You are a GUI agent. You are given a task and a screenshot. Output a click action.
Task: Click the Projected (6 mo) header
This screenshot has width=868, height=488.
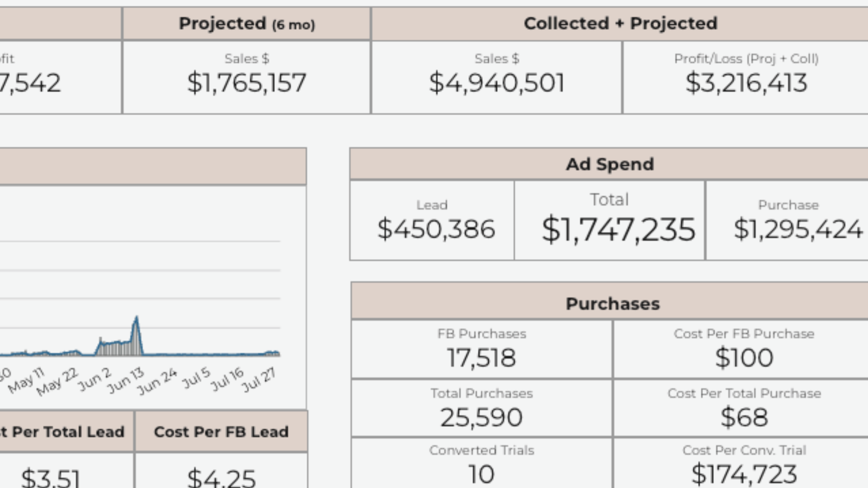click(246, 23)
